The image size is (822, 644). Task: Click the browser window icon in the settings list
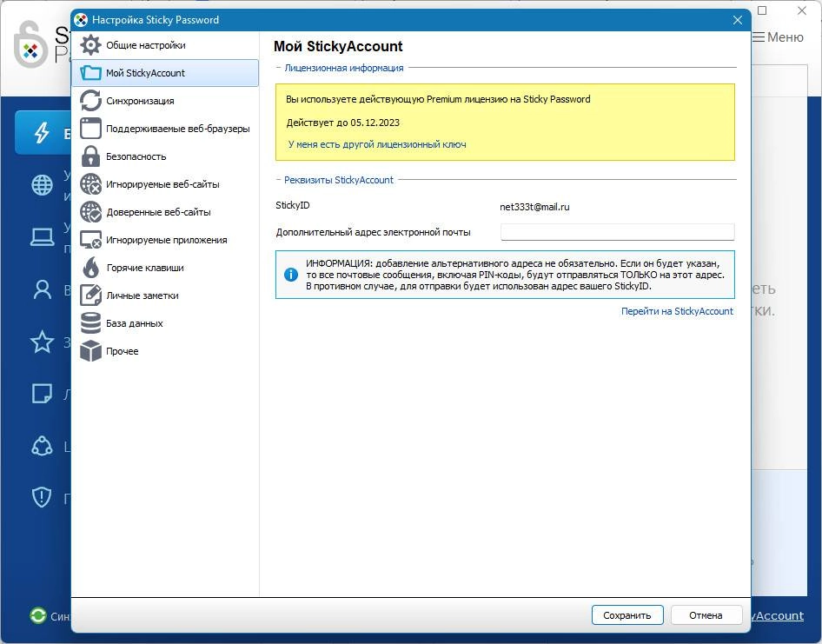pyautogui.click(x=90, y=129)
